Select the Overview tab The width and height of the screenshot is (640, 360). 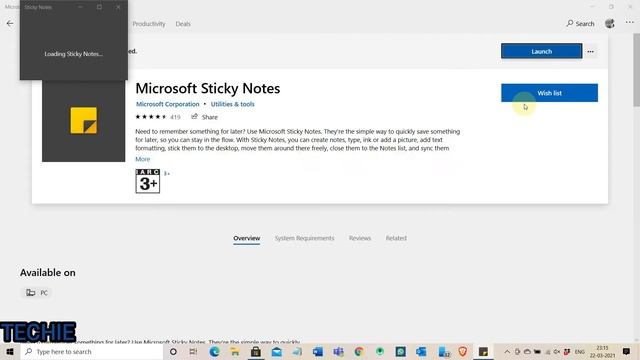(x=247, y=238)
